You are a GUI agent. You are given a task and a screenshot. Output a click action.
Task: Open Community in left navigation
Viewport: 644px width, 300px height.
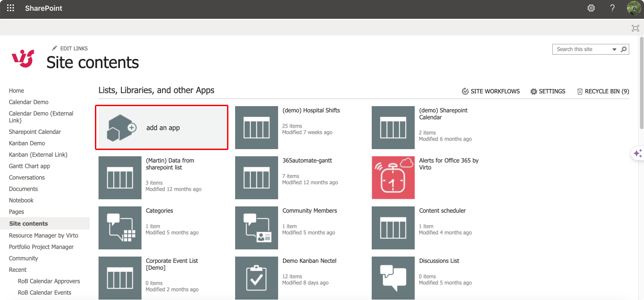[x=23, y=258]
